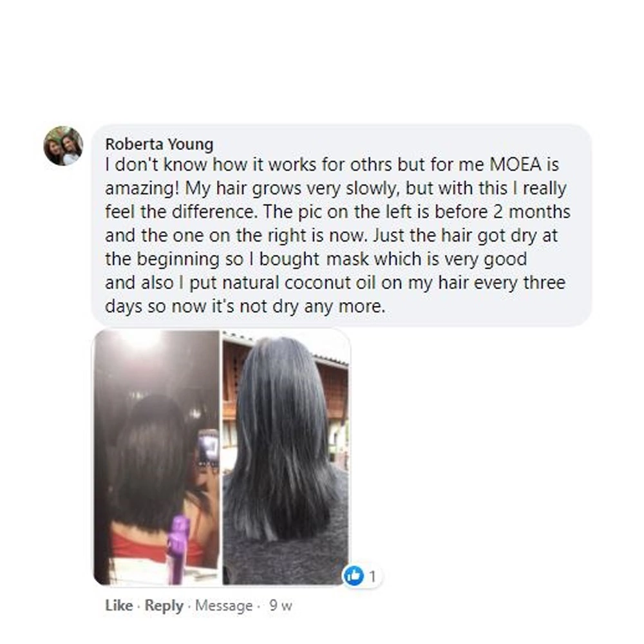Click the last comment line ending any more
This screenshot has width=644, height=644.
coord(245,307)
